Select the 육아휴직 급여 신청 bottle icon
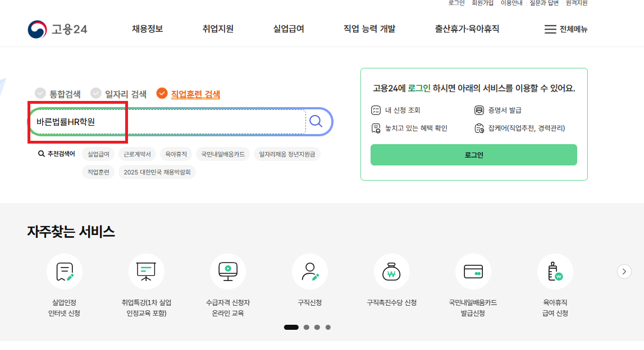Screen dimensions: 644x350 tap(555, 271)
